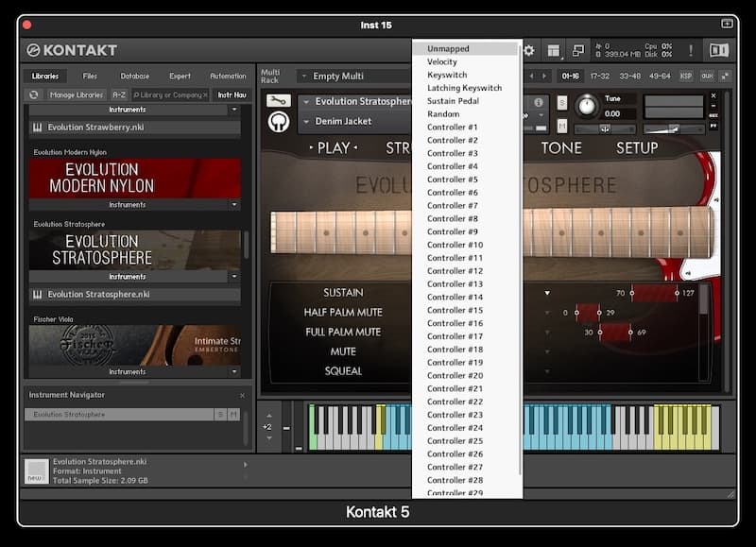Toggle minimized view icon in header
Screen dimensions: 756x547
coord(577,50)
